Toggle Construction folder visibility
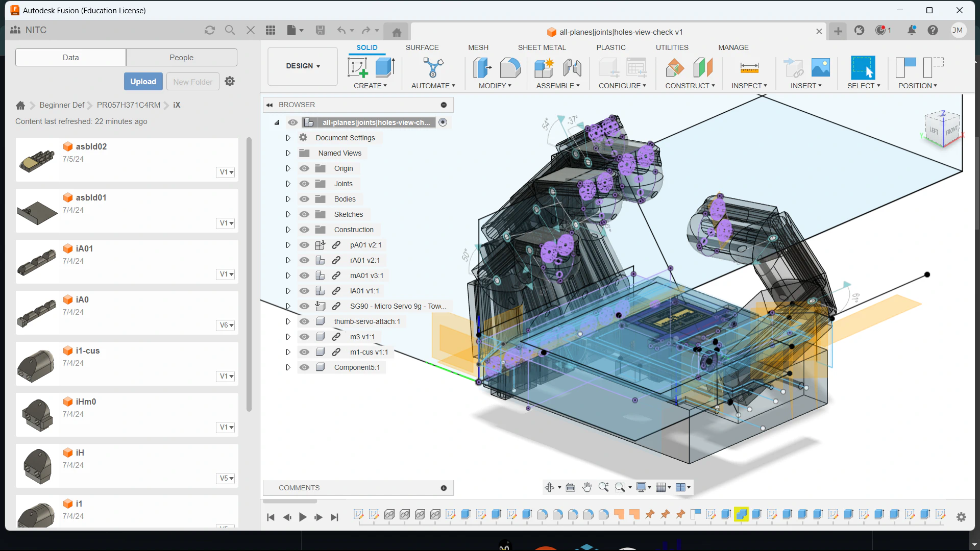 click(304, 230)
